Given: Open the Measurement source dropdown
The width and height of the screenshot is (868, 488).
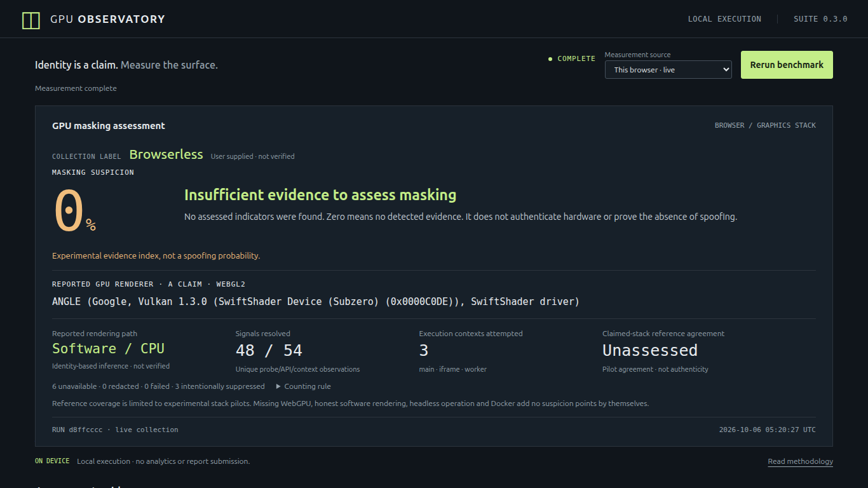Looking at the screenshot, I should point(668,70).
